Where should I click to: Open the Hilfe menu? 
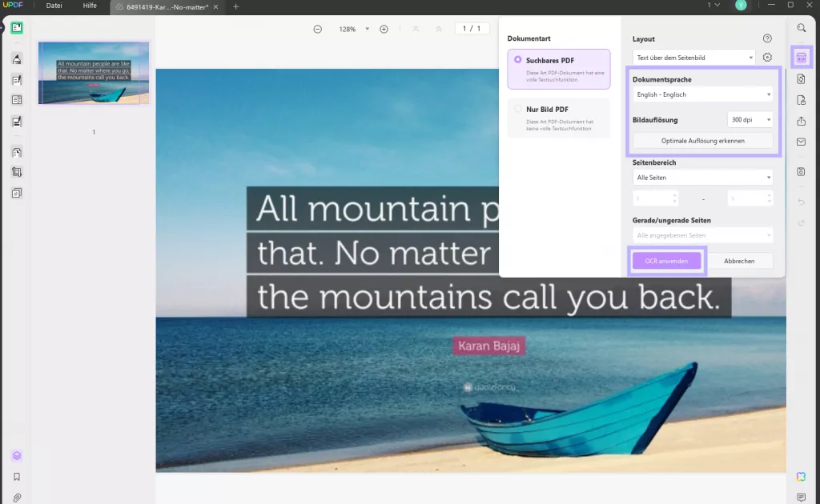(90, 6)
